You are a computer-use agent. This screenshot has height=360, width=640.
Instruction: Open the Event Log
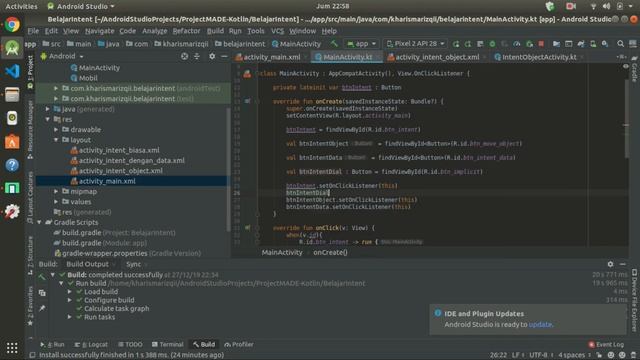point(606,344)
